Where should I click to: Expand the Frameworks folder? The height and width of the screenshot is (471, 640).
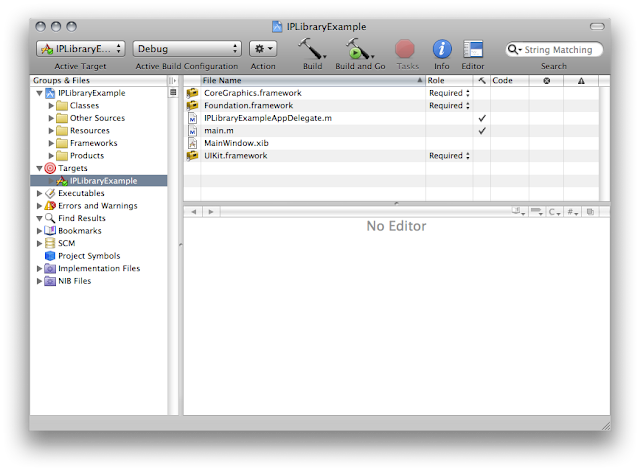click(x=51, y=143)
